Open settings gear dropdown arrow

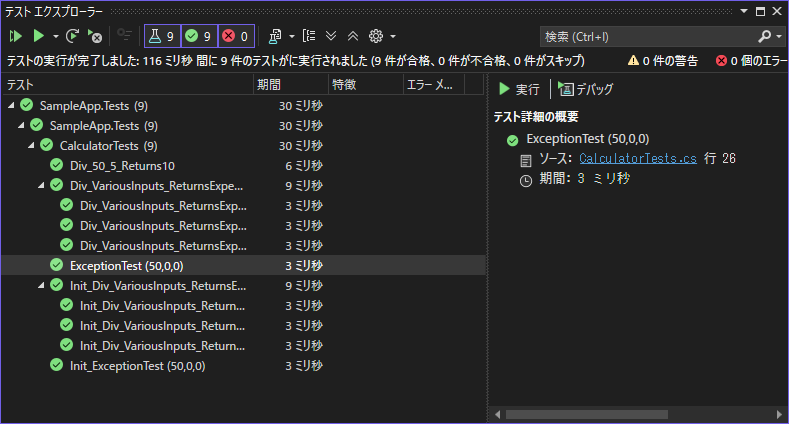click(393, 36)
